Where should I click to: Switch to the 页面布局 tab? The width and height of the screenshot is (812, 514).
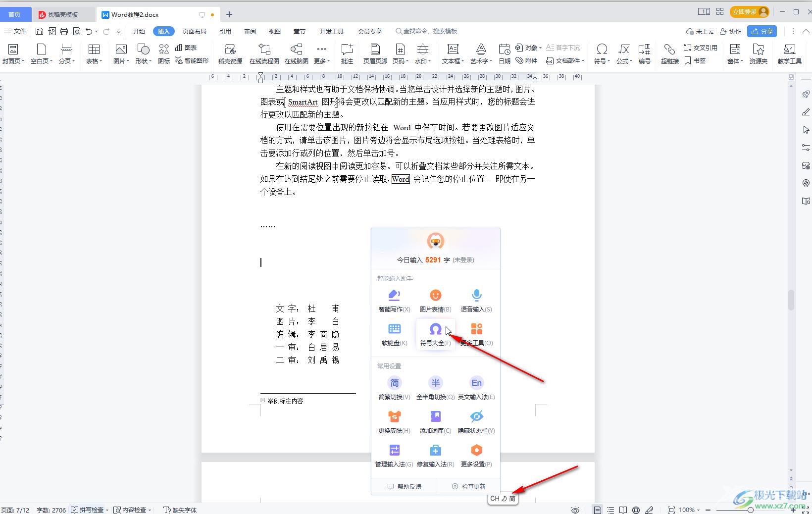click(x=194, y=31)
